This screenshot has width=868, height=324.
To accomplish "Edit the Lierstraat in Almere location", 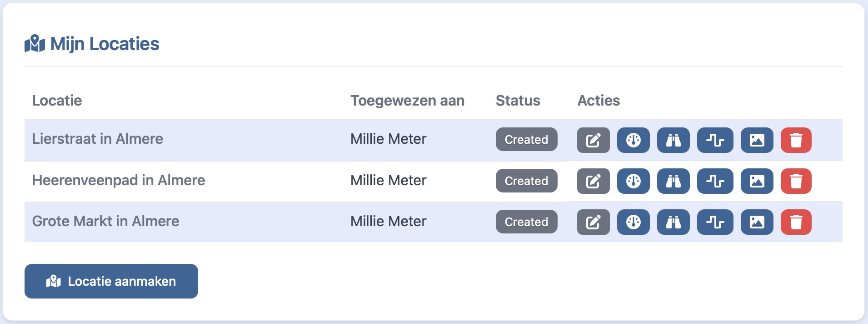I will tap(592, 141).
